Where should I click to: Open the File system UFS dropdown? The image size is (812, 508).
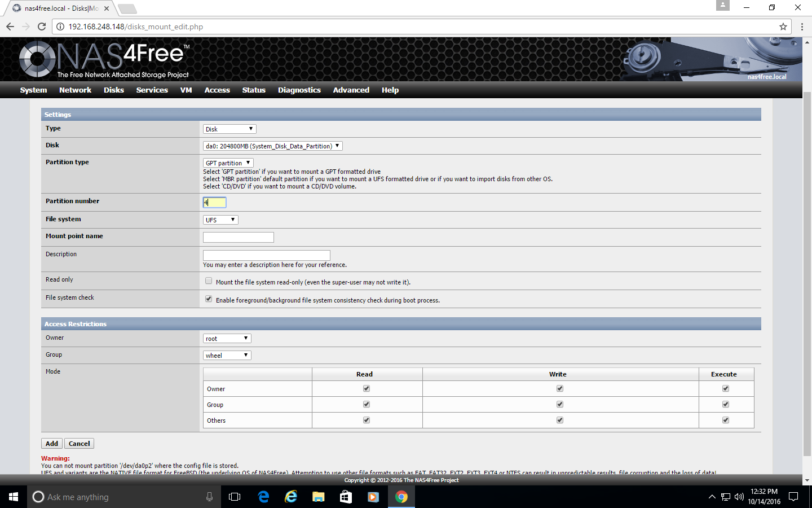(220, 220)
